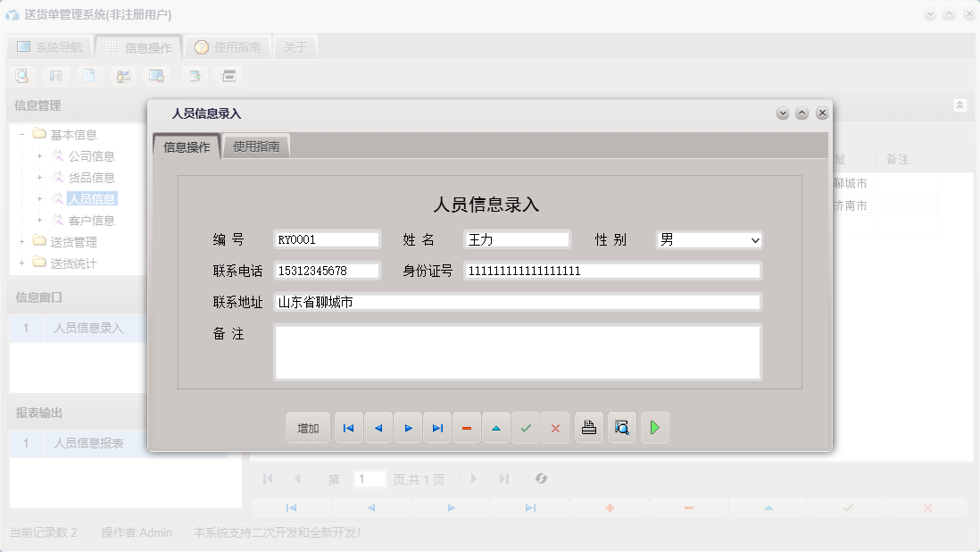Switch to the 使用指南 tab in dialog
The width and height of the screenshot is (980, 552).
coord(258,145)
